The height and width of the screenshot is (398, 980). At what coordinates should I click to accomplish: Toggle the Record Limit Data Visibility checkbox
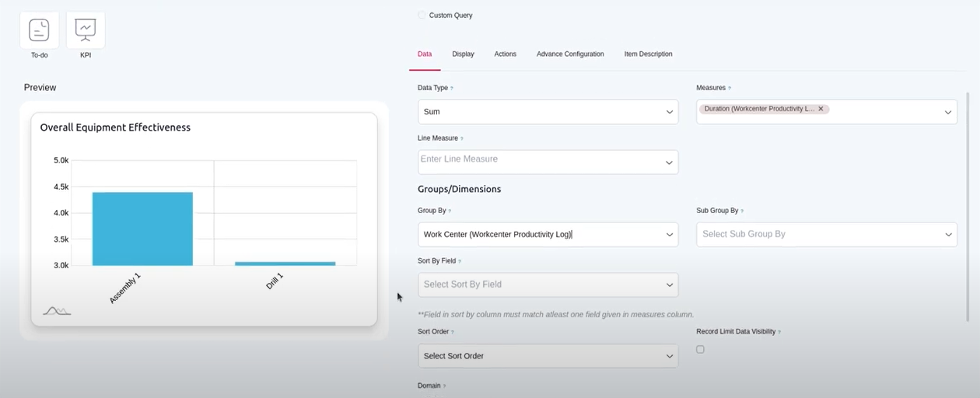pyautogui.click(x=700, y=350)
